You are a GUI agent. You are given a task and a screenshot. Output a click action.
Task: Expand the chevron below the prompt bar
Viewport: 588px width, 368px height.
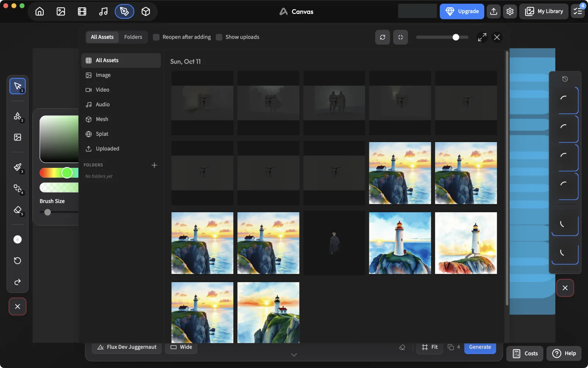[x=294, y=355]
